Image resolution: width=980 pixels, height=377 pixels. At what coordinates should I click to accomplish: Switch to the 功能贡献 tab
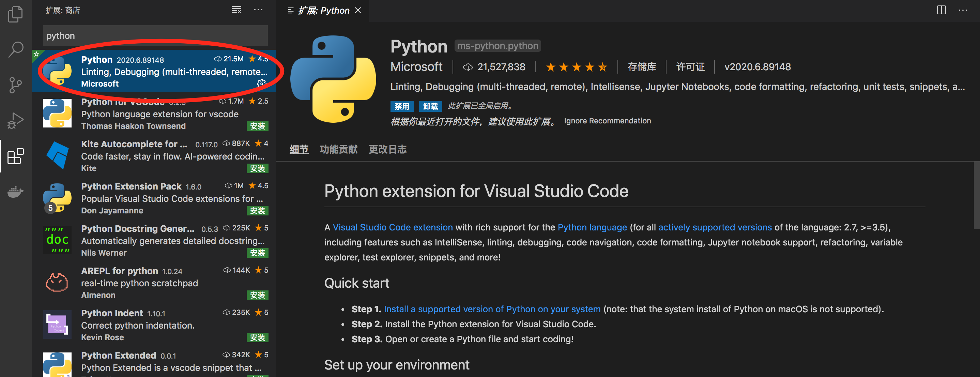[338, 149]
